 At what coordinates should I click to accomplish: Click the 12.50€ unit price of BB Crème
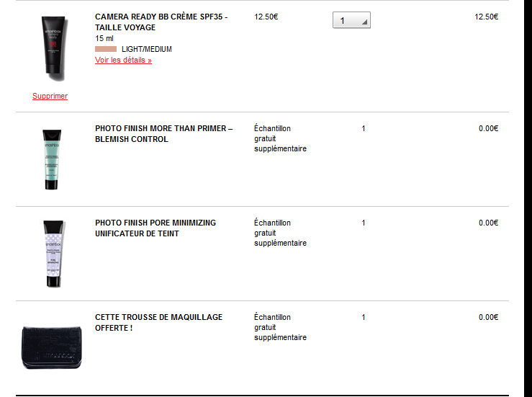(x=266, y=17)
